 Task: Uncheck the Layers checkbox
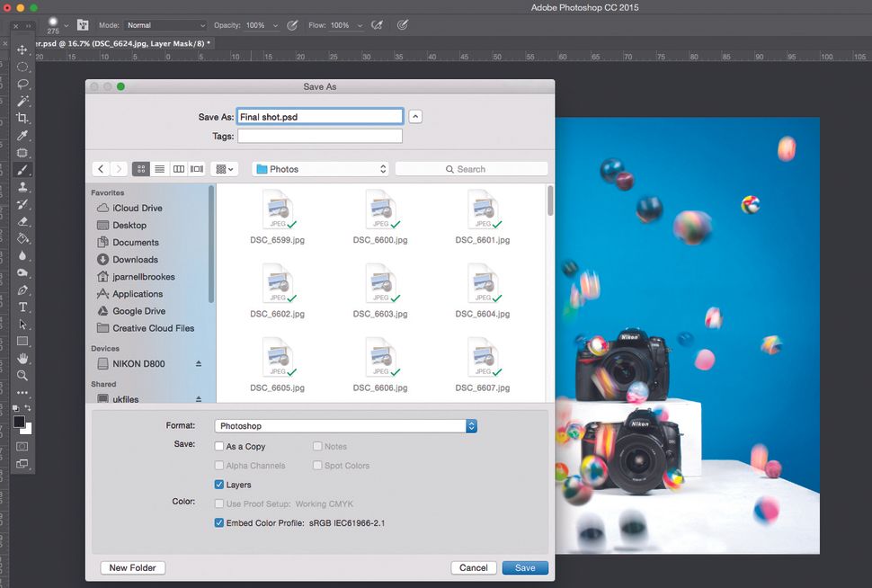click(x=219, y=485)
